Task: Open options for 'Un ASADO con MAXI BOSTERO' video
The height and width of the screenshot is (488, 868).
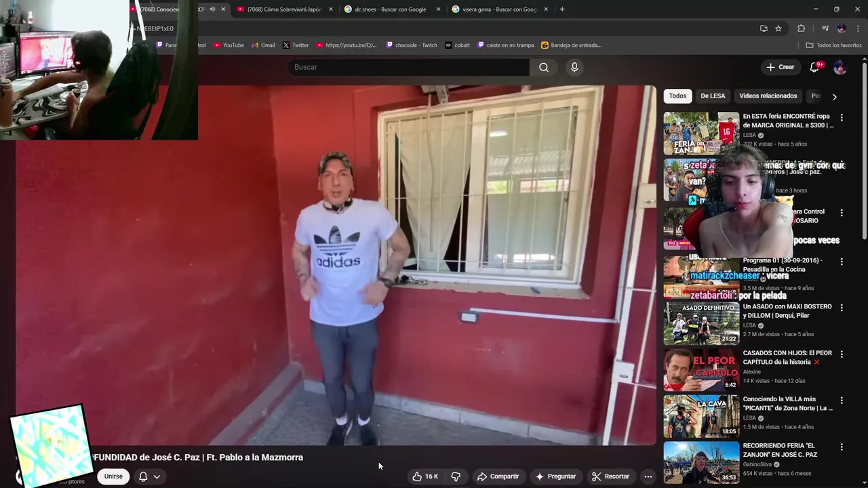Action: point(842,308)
